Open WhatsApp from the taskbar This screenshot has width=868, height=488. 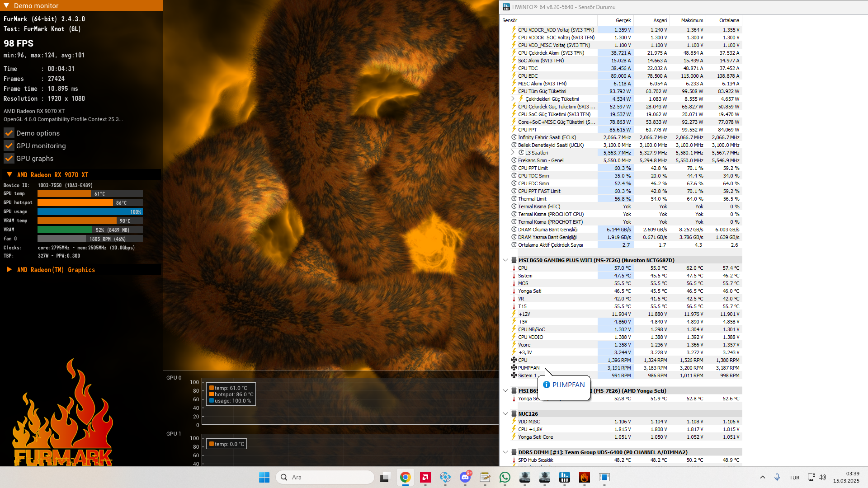(x=505, y=477)
